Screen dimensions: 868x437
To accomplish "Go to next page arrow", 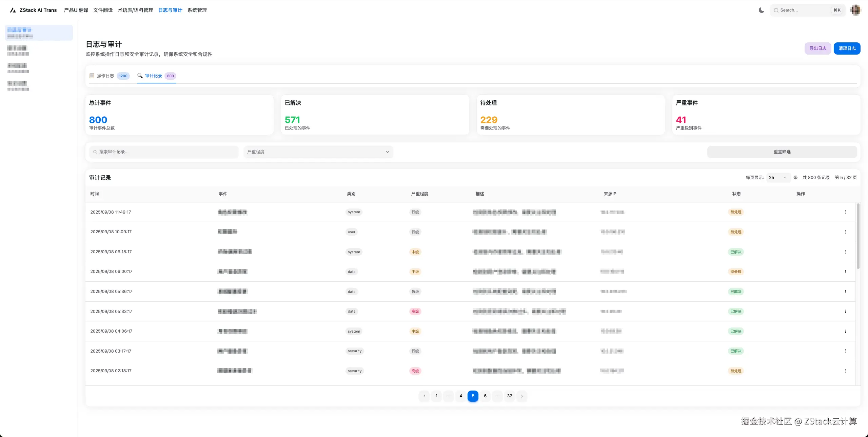I will [522, 396].
